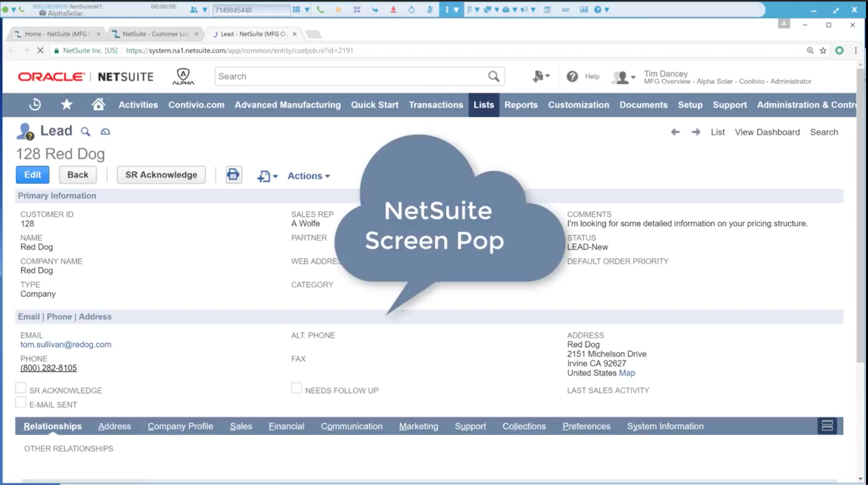The width and height of the screenshot is (868, 485).
Task: Expand the softphone help dropdown arrow
Action: pyautogui.click(x=607, y=10)
